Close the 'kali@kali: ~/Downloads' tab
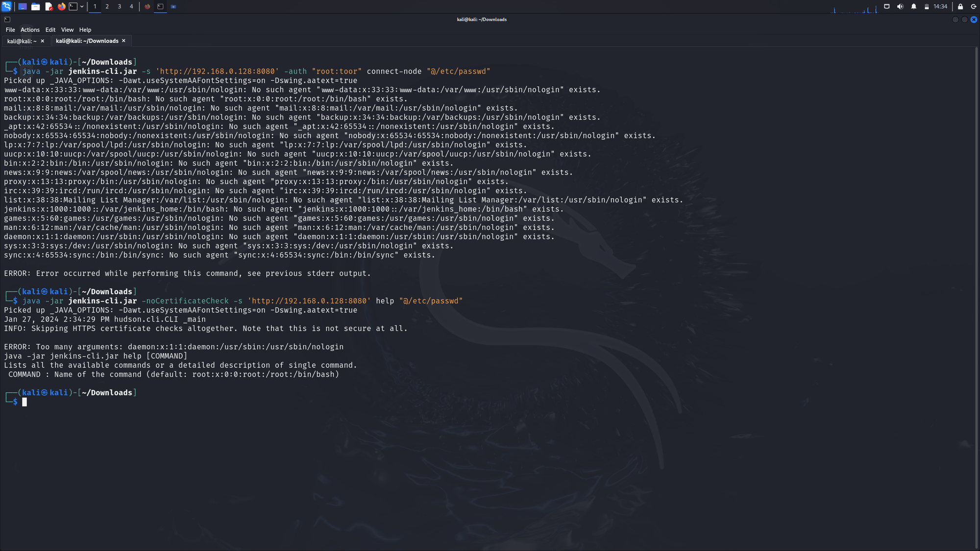 click(124, 41)
